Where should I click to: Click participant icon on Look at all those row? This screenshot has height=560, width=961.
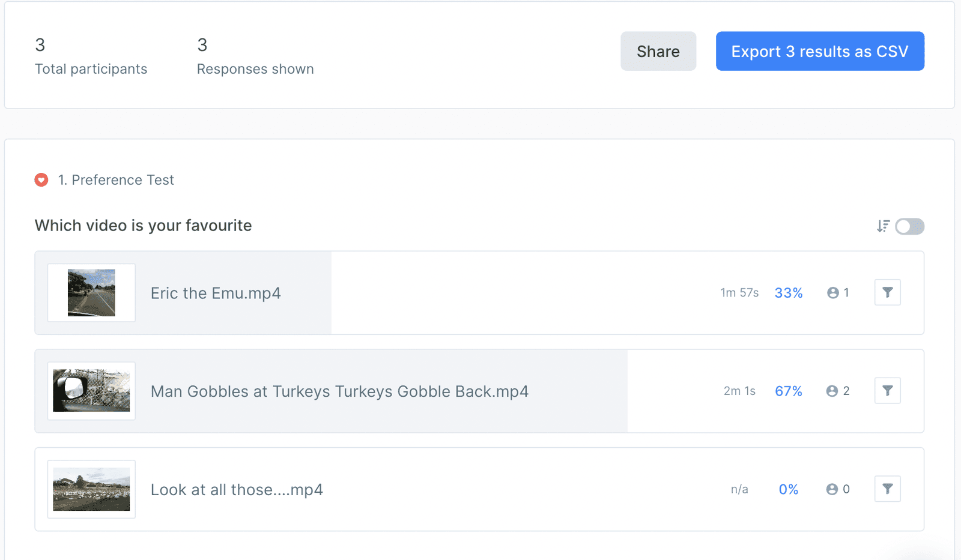click(x=832, y=489)
